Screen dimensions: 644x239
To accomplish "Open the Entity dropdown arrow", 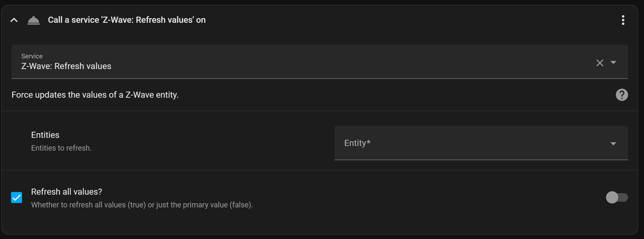I will pos(613,143).
